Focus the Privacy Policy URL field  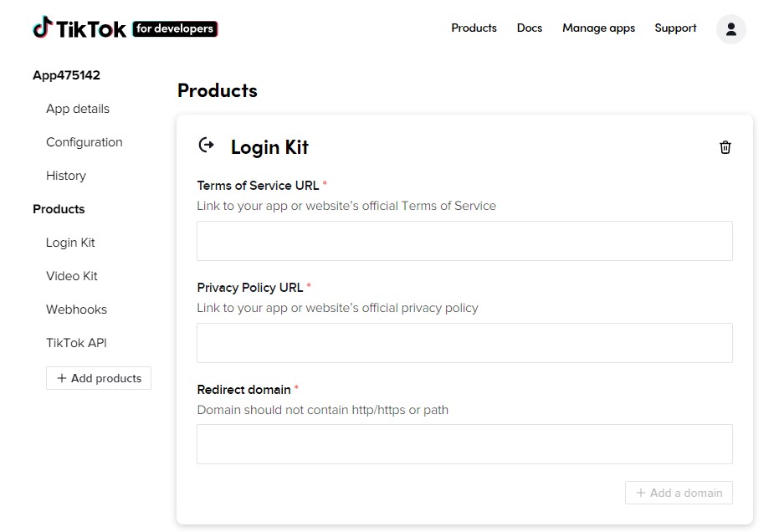click(x=464, y=343)
